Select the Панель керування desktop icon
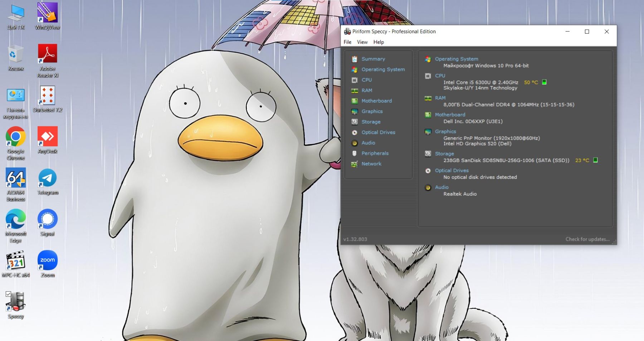 coord(16,103)
